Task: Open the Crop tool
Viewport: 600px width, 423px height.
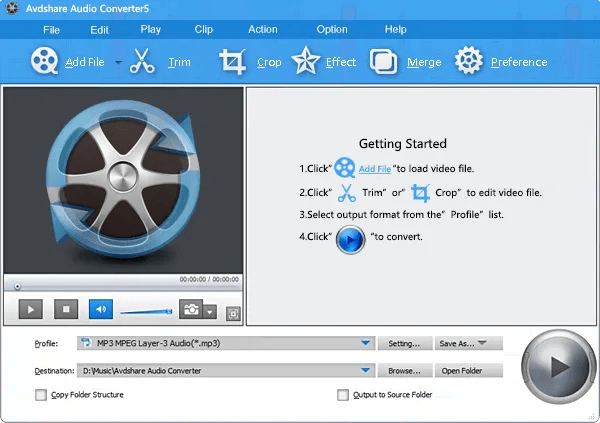Action: tap(233, 62)
